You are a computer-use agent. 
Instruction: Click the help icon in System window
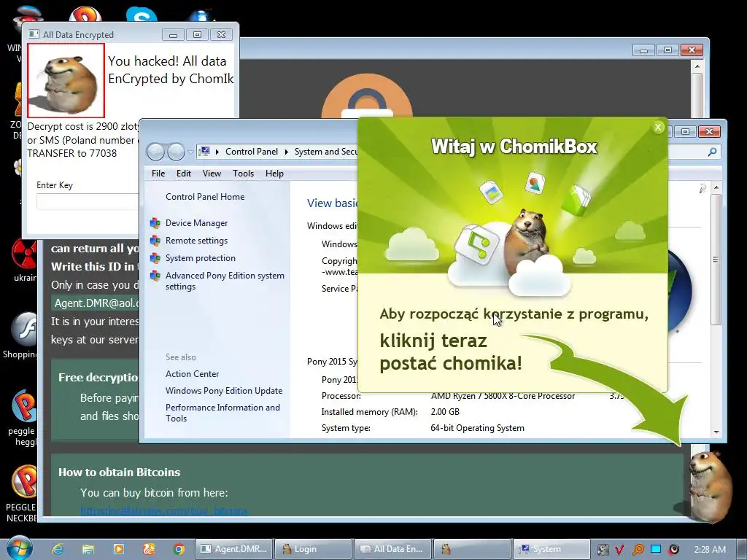(x=703, y=189)
